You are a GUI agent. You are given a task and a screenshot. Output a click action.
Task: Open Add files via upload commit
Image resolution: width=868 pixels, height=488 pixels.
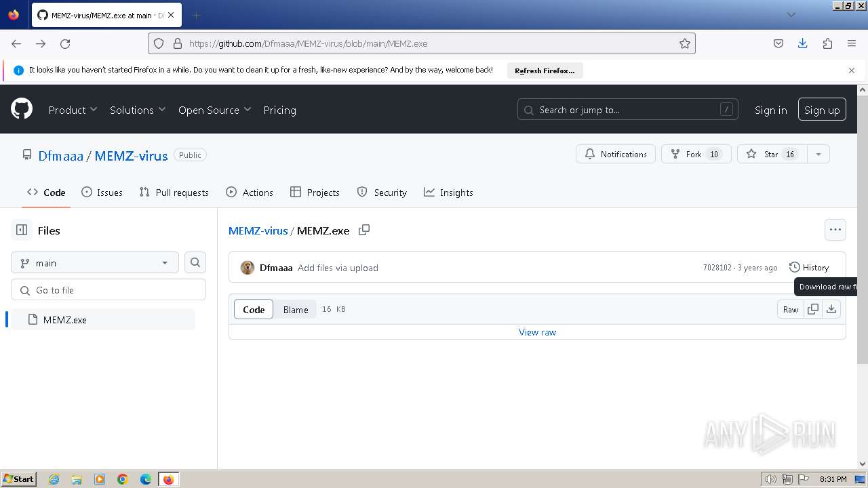338,268
